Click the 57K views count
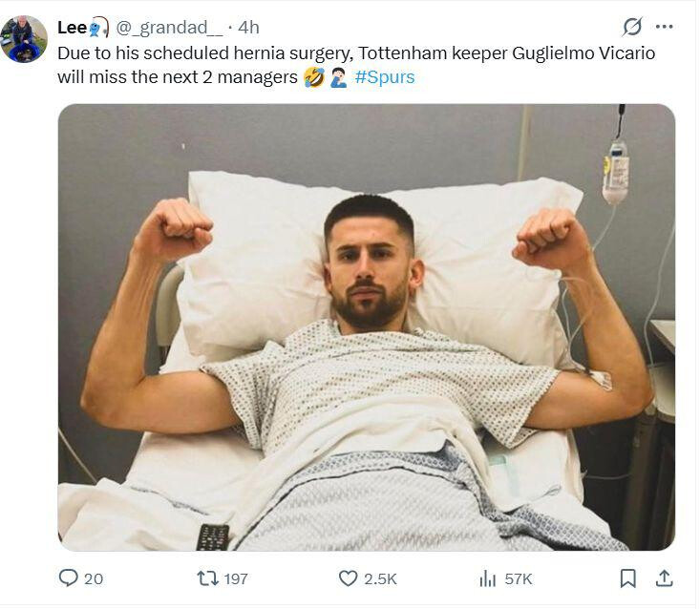 point(519,578)
